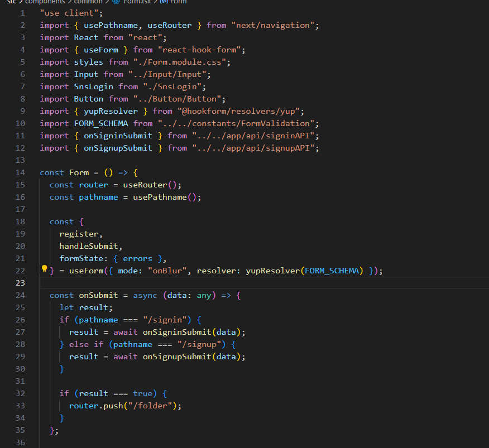
Task: Click the lightbulb code action icon on line 22
Action: [44, 269]
